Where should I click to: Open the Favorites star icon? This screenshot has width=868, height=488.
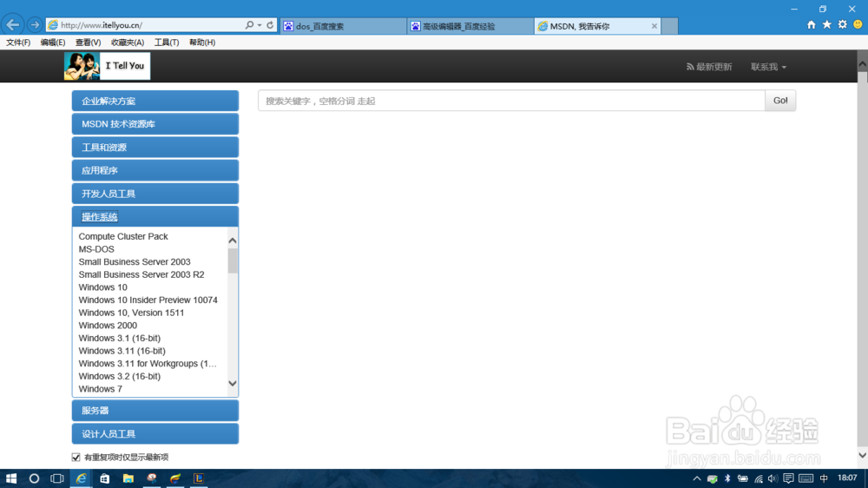(826, 24)
